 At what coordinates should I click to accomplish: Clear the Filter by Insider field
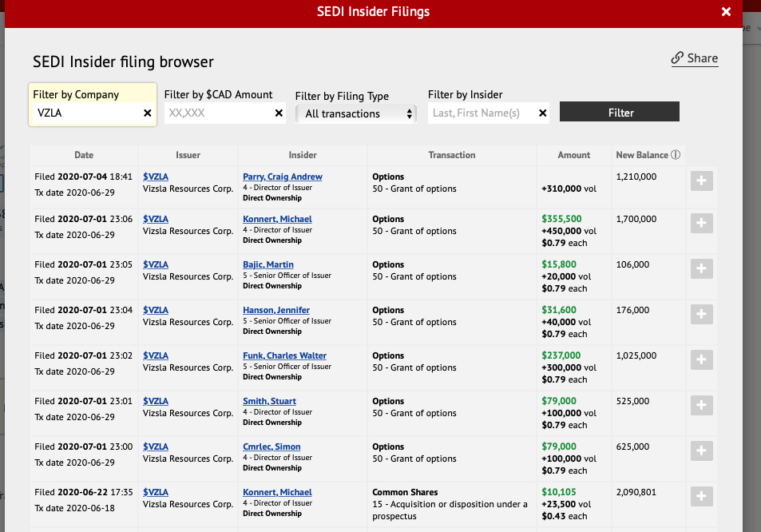(543, 113)
